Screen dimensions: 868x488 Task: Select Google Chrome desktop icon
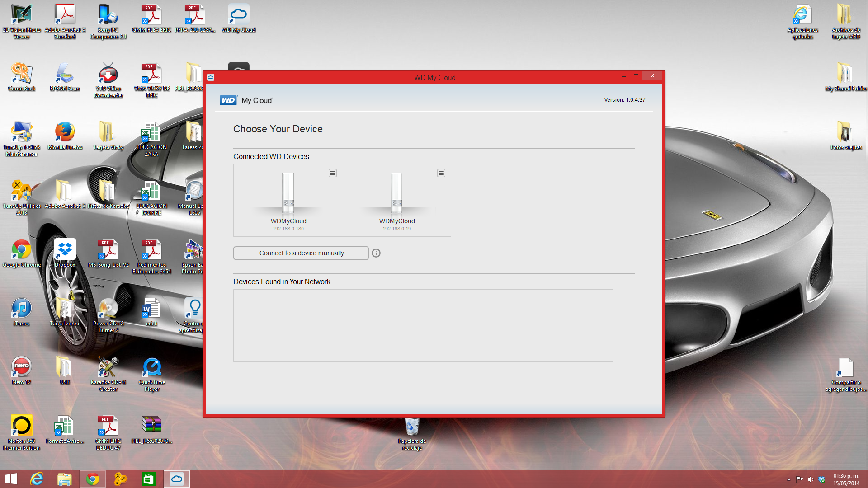point(22,253)
